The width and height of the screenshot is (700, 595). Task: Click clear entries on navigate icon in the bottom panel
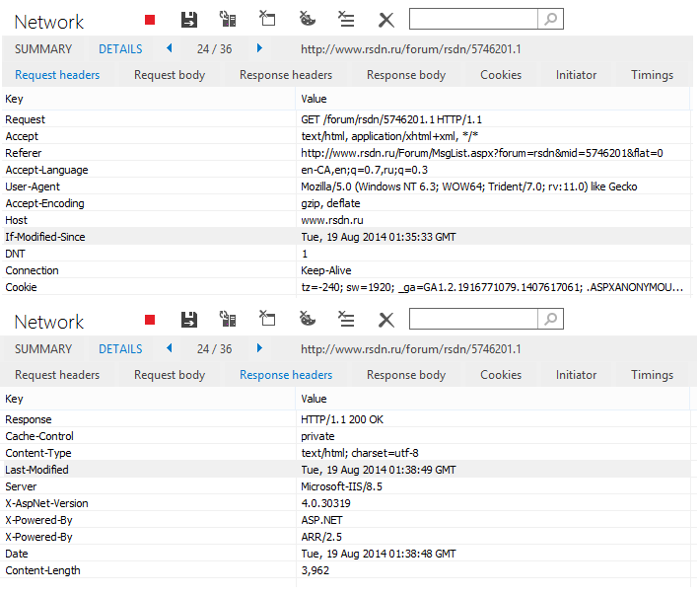click(346, 320)
